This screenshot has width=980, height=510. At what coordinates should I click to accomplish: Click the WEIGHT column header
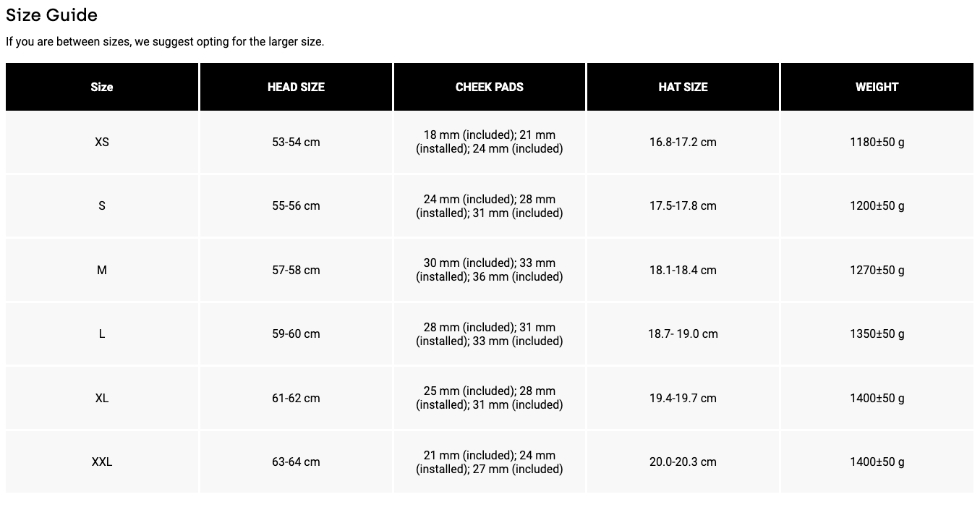(x=877, y=87)
